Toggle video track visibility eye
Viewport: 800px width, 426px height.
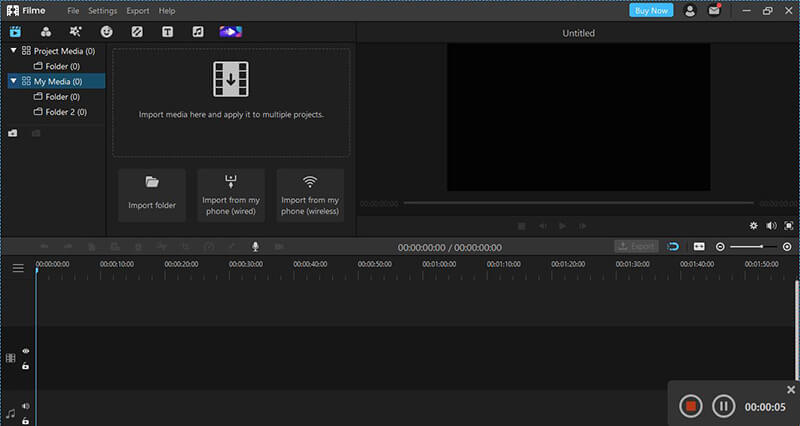click(x=26, y=351)
